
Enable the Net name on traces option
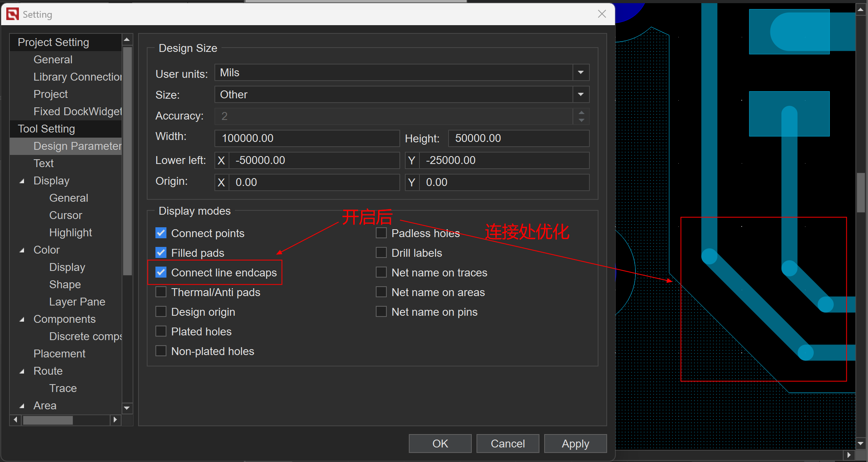pos(381,272)
